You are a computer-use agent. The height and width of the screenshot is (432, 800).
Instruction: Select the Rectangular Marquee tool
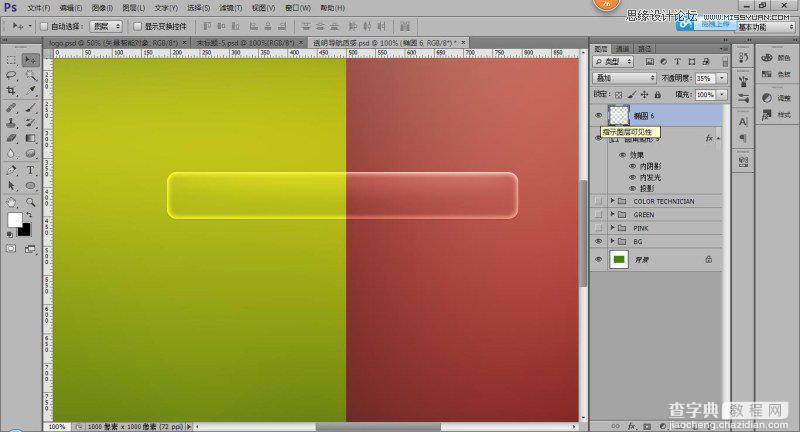11,61
